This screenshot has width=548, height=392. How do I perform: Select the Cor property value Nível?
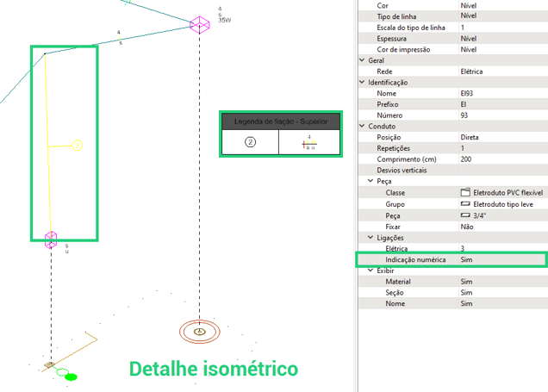(x=502, y=5)
